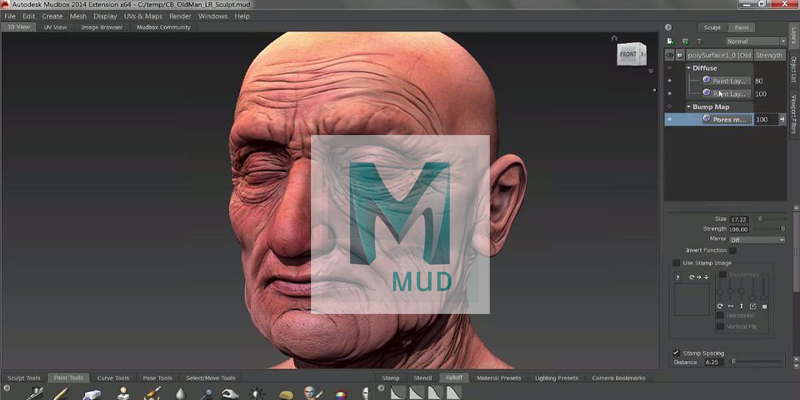The height and width of the screenshot is (400, 800).
Task: Enable the Use Stamp Image checkbox
Action: pos(676,263)
